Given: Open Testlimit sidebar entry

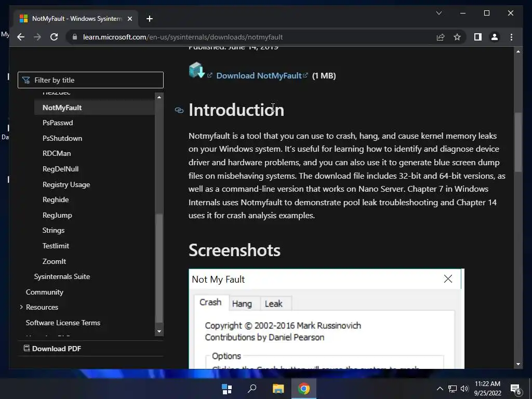Looking at the screenshot, I should click(56, 246).
